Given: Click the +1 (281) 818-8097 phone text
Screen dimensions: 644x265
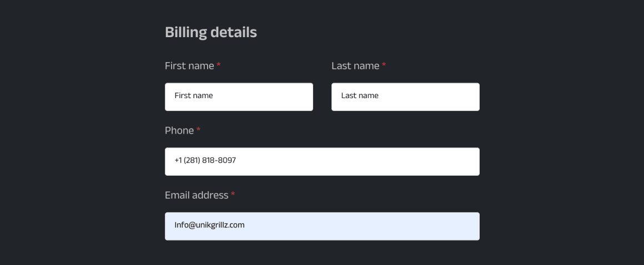Looking at the screenshot, I should click(x=205, y=160).
